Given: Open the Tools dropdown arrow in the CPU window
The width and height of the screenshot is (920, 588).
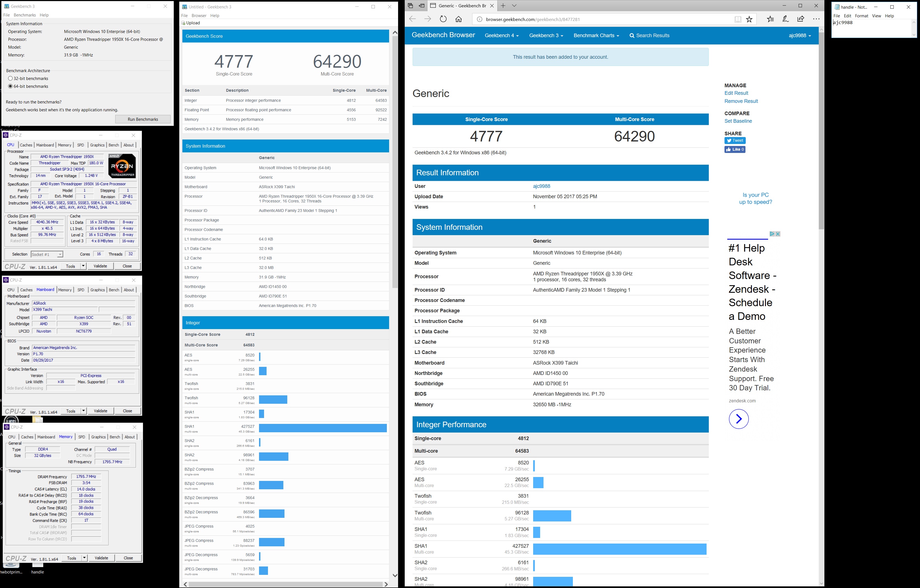Looking at the screenshot, I should coord(83,266).
